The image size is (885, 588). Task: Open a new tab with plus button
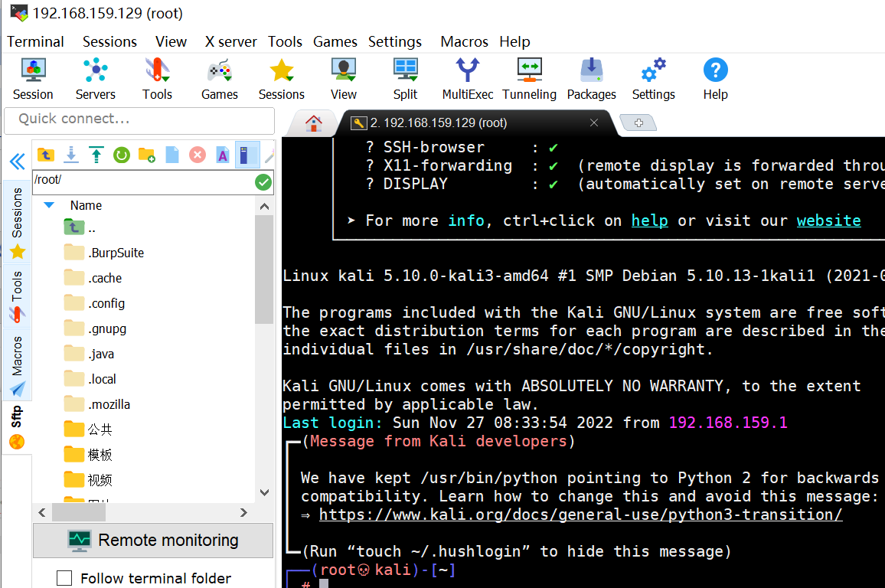638,123
